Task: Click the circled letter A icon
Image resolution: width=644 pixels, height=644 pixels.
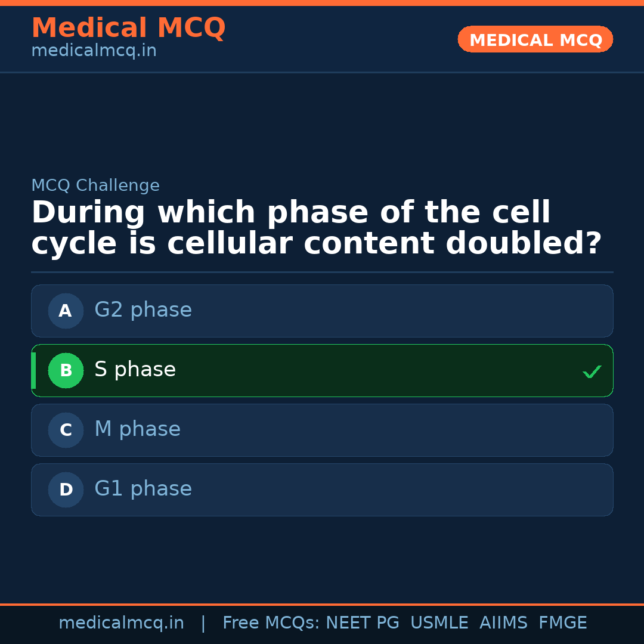Action: (66, 311)
